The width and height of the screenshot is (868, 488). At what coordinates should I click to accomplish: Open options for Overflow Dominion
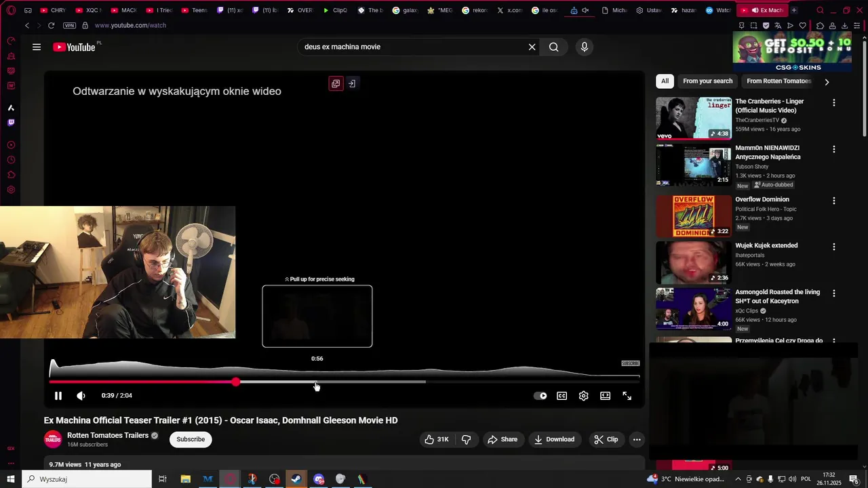point(834,201)
